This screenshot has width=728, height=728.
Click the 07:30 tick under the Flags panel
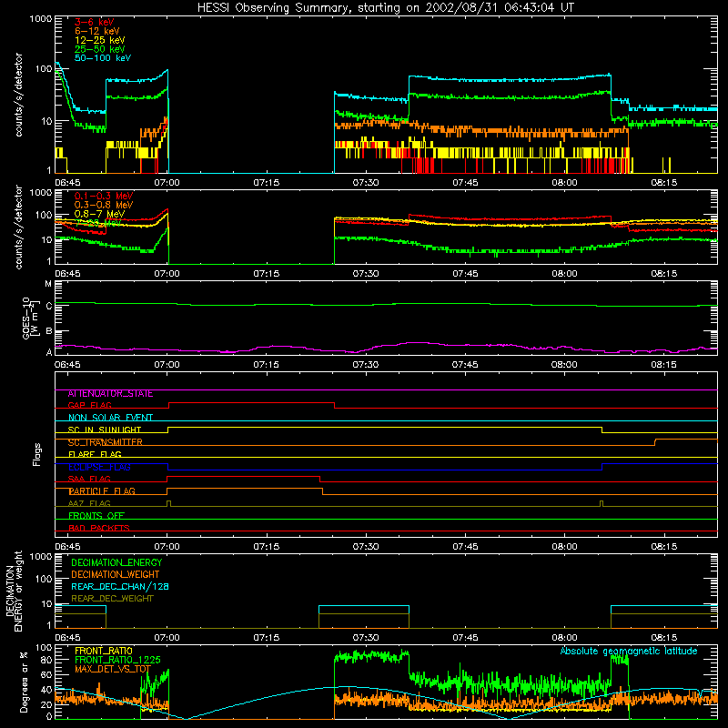pyautogui.click(x=366, y=547)
